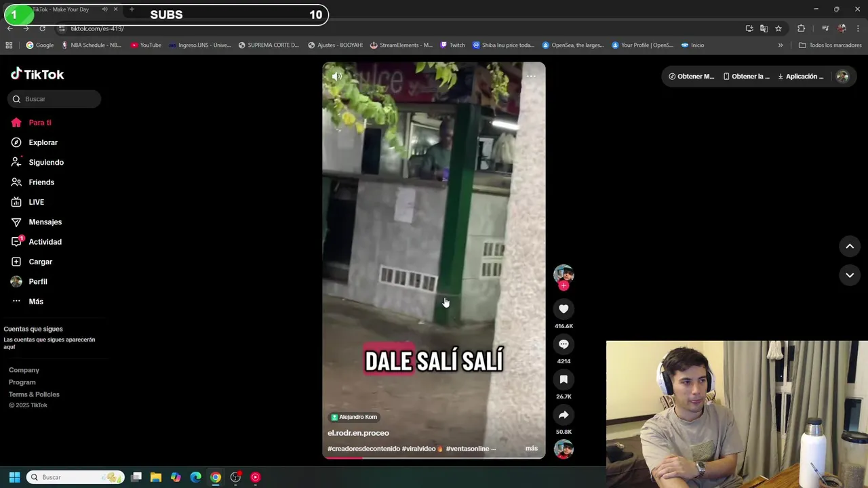Open a new browser tab
The image size is (868, 488).
[132, 9]
